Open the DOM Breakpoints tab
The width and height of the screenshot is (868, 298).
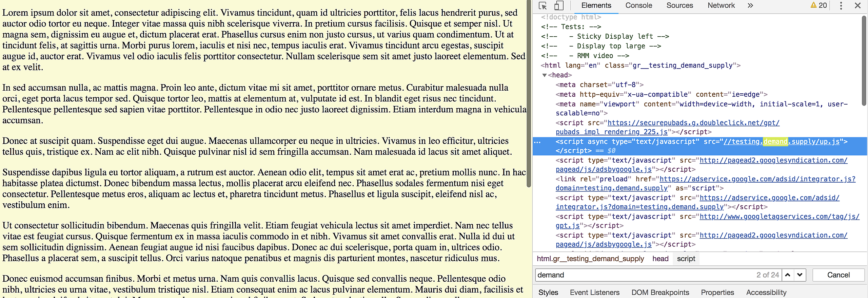click(x=660, y=292)
